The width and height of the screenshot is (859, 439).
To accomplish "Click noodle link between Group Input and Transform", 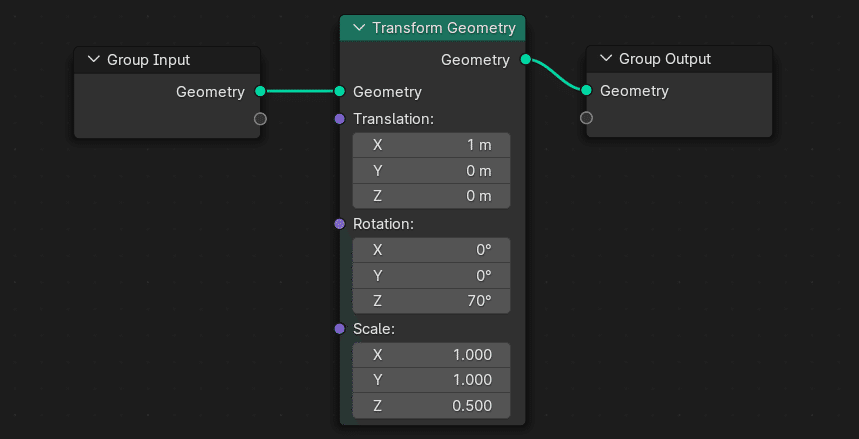I will [x=300, y=91].
